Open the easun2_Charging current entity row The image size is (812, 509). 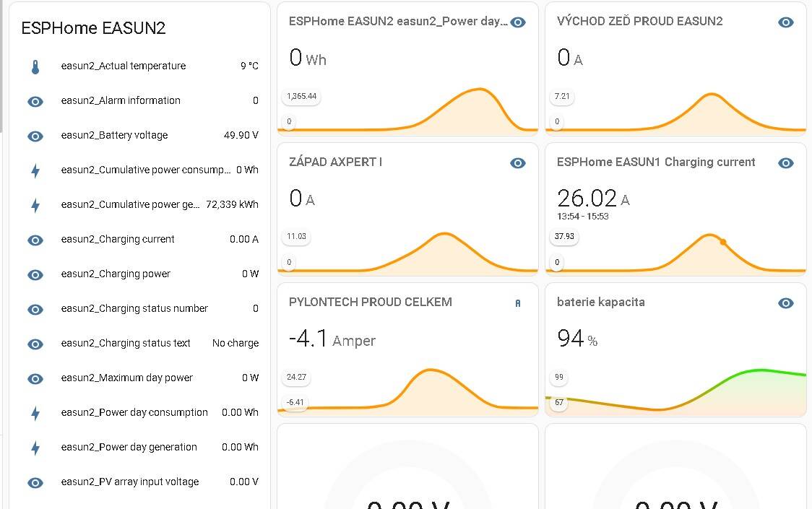140,240
